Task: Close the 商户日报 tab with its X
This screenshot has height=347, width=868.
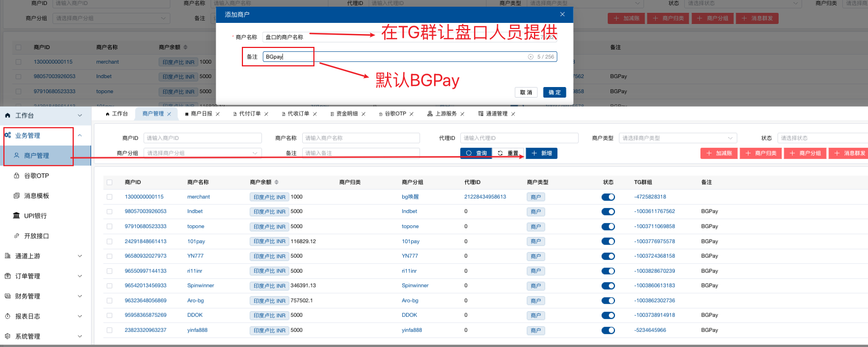Action: 218,114
